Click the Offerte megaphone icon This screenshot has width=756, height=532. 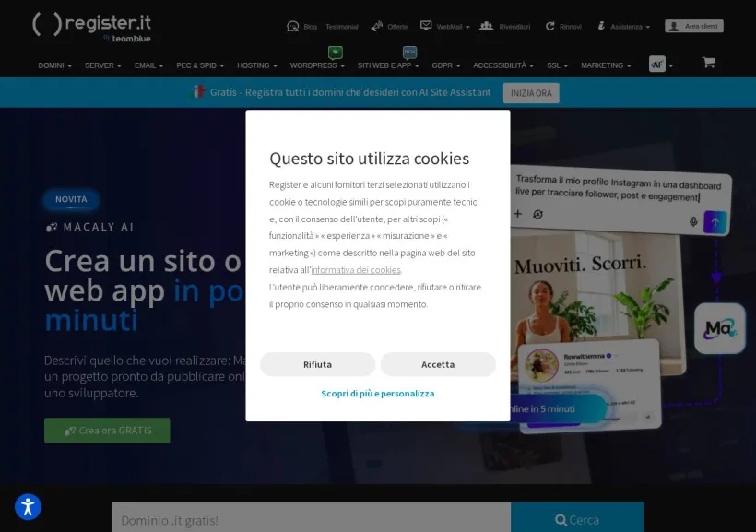click(x=376, y=26)
